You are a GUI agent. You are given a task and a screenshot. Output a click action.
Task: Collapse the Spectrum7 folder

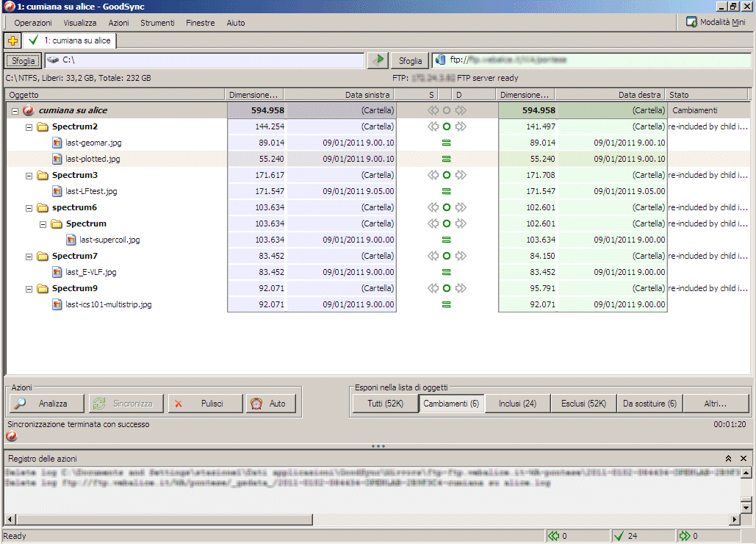point(29,257)
